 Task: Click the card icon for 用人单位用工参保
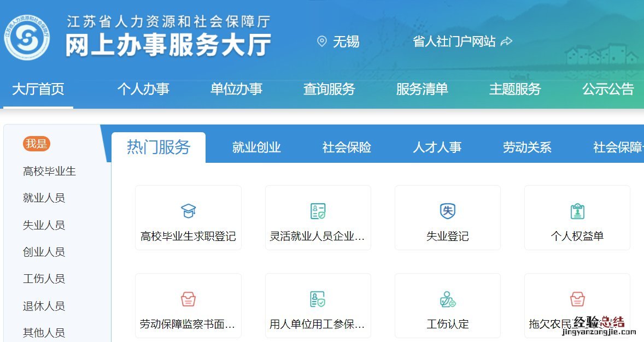click(x=318, y=299)
